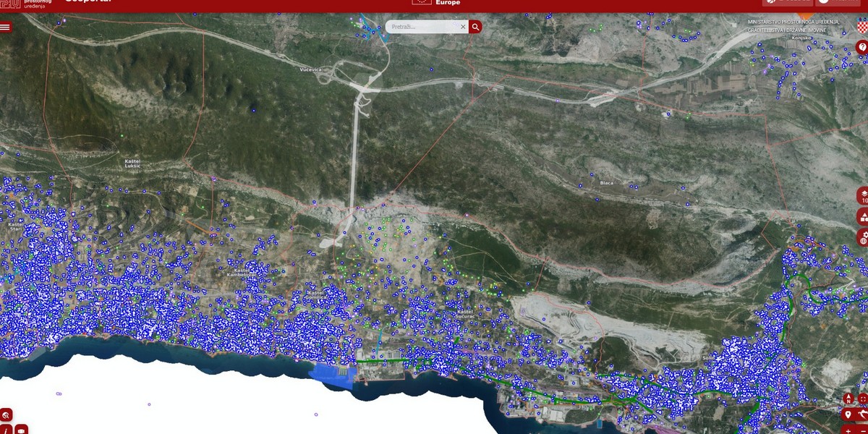Open the shapes drawing tools button
Viewport: 868px width, 434px height.
coord(863,217)
